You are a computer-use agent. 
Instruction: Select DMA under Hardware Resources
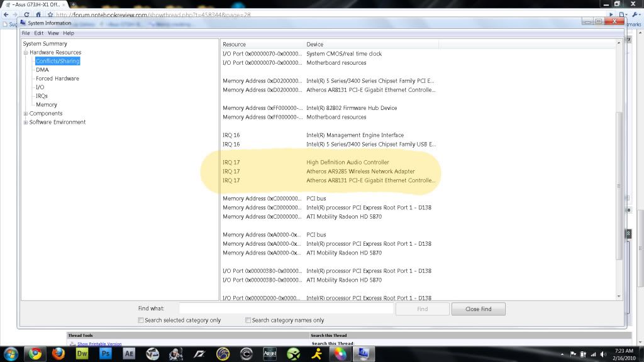click(x=42, y=70)
